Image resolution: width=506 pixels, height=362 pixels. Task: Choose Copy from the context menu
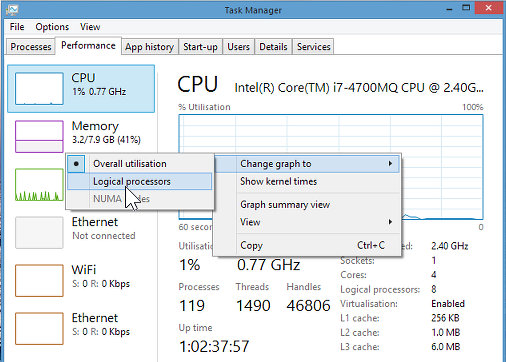307,245
